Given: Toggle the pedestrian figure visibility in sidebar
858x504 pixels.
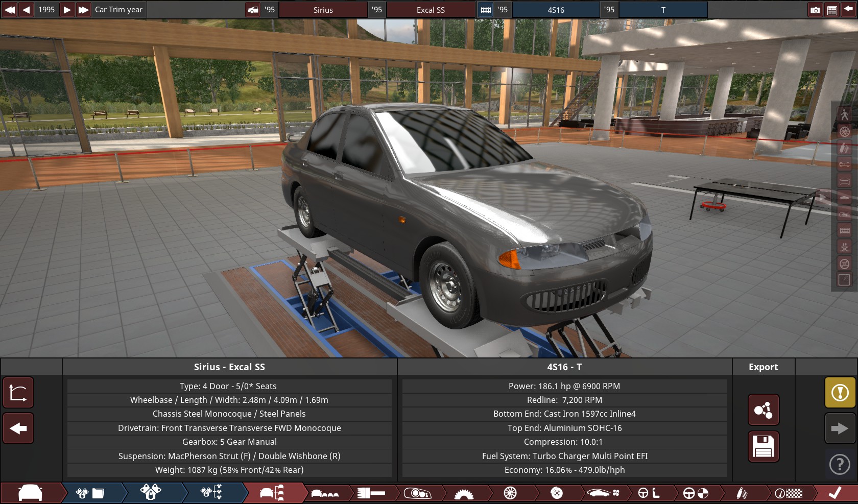Looking at the screenshot, I should 844,115.
